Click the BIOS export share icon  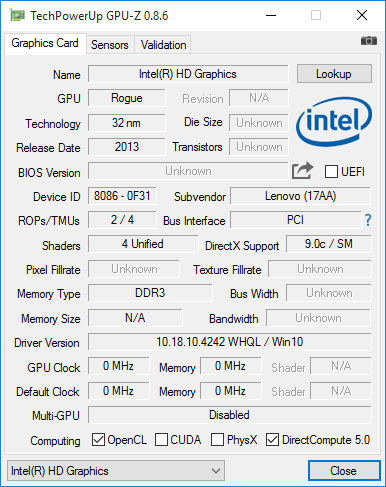[x=302, y=171]
